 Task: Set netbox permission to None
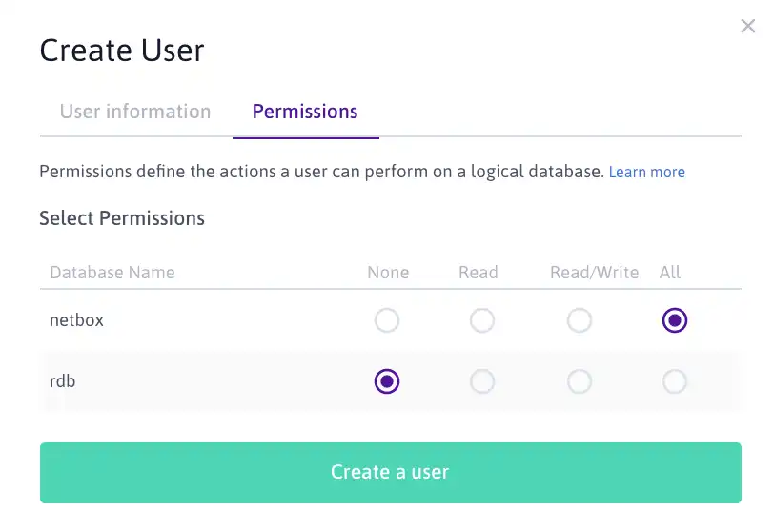(387, 320)
